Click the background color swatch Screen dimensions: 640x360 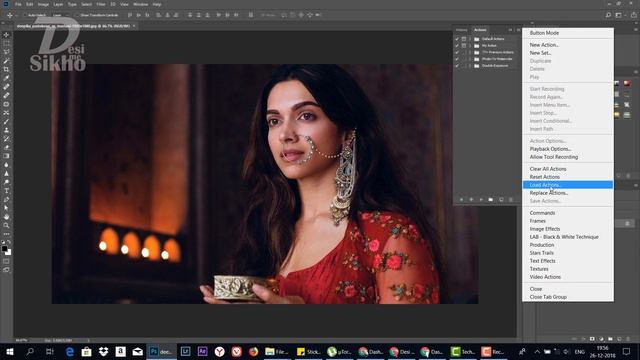coord(8,252)
